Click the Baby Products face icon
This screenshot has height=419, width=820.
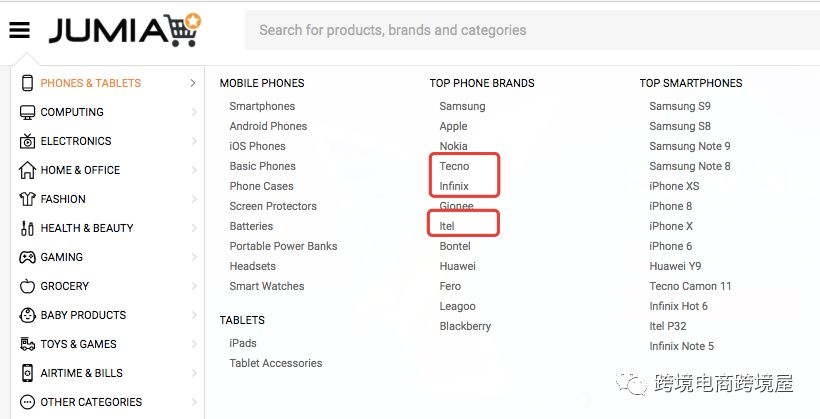coord(27,315)
